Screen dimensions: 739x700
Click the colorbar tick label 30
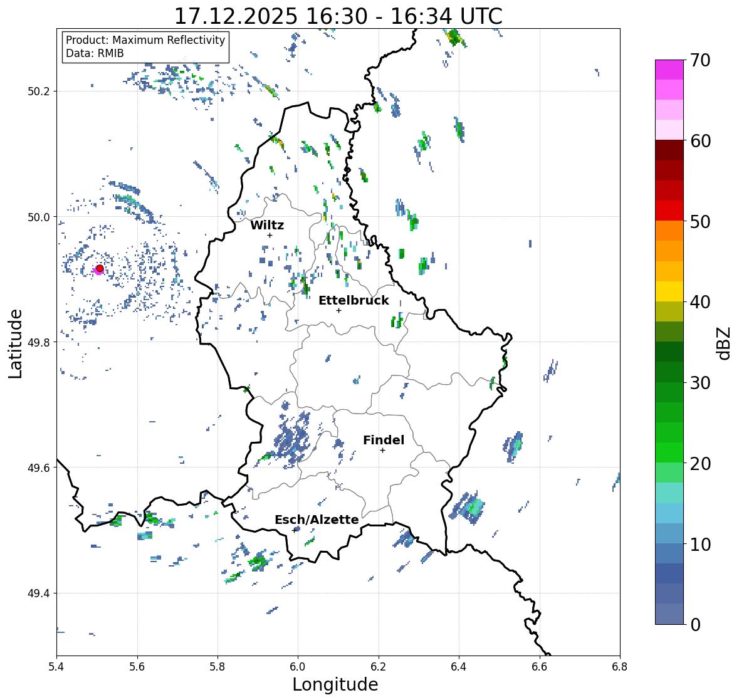pos(700,382)
